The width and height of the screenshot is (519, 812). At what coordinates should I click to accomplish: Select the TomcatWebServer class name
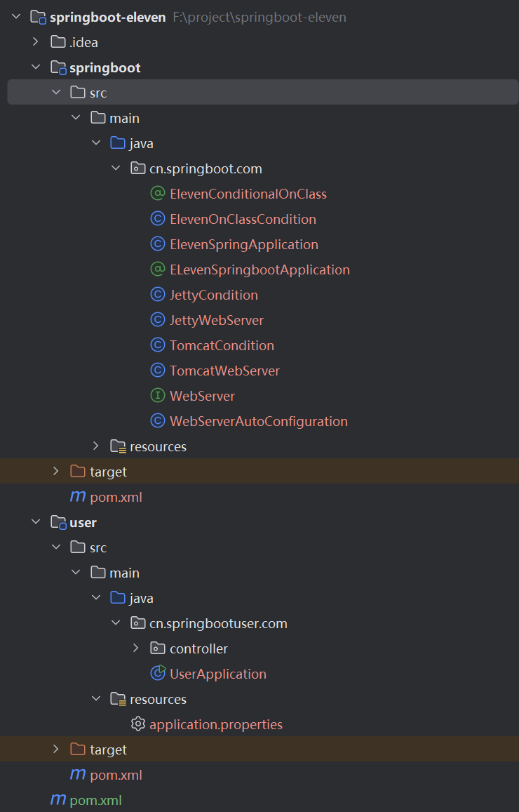[x=224, y=371]
